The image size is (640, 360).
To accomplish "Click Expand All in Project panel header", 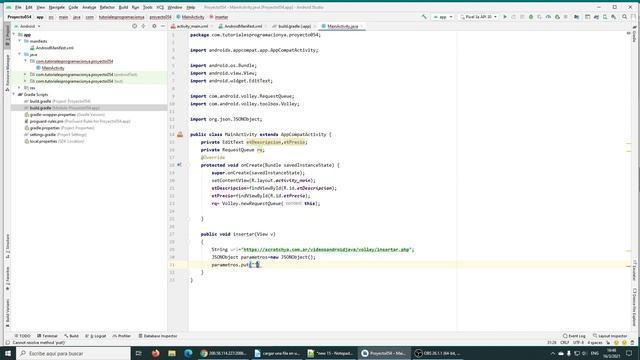I will click(x=143, y=26).
